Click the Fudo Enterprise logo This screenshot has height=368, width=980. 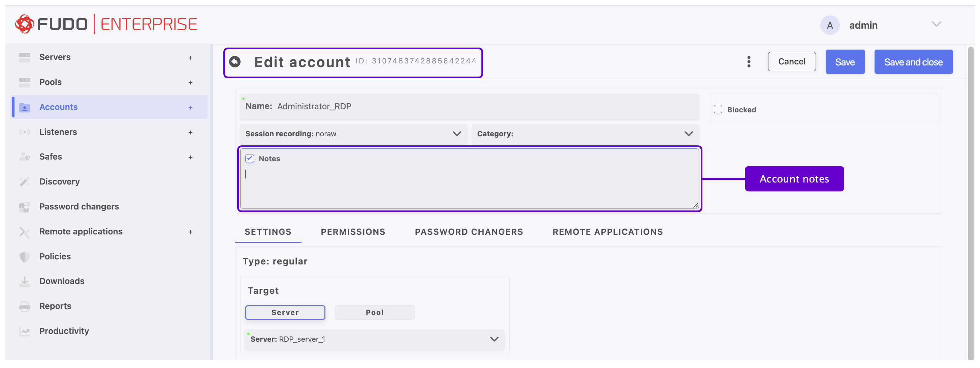[x=106, y=24]
